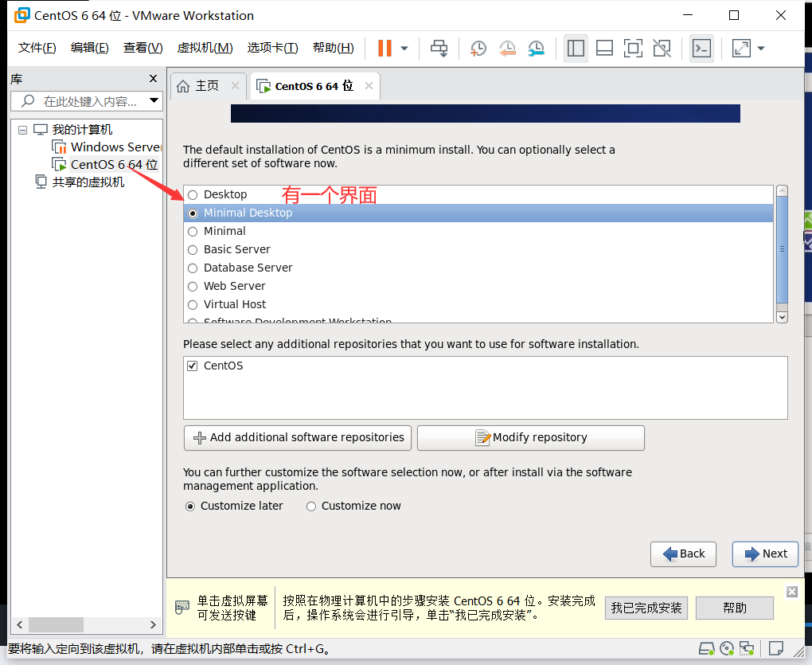Screen dimensions: 812x665
Task: Click the orange pause virtual machine icon
Action: [385, 48]
